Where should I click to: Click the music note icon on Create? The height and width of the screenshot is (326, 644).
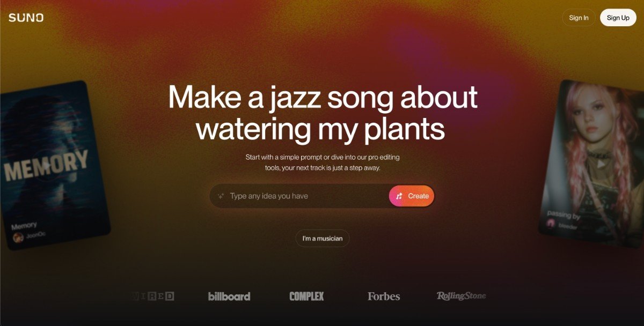(x=399, y=196)
